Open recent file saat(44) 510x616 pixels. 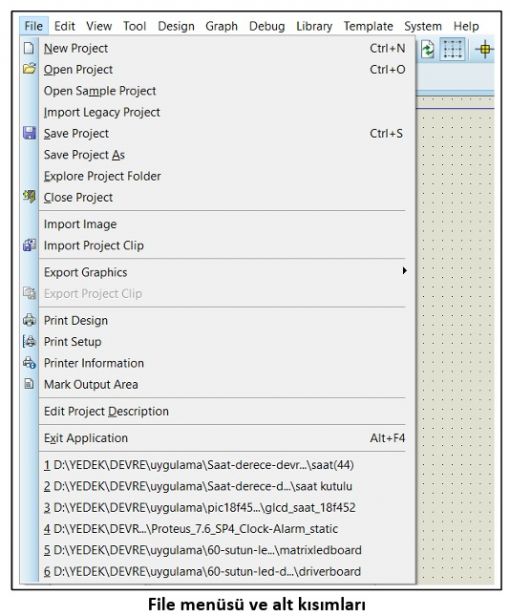(199, 465)
